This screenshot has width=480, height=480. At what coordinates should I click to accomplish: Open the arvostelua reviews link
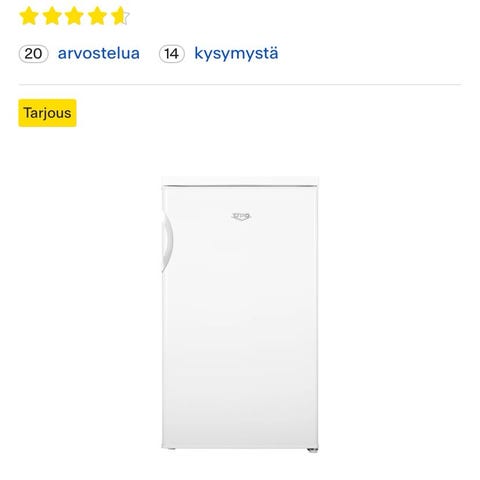[99, 54]
